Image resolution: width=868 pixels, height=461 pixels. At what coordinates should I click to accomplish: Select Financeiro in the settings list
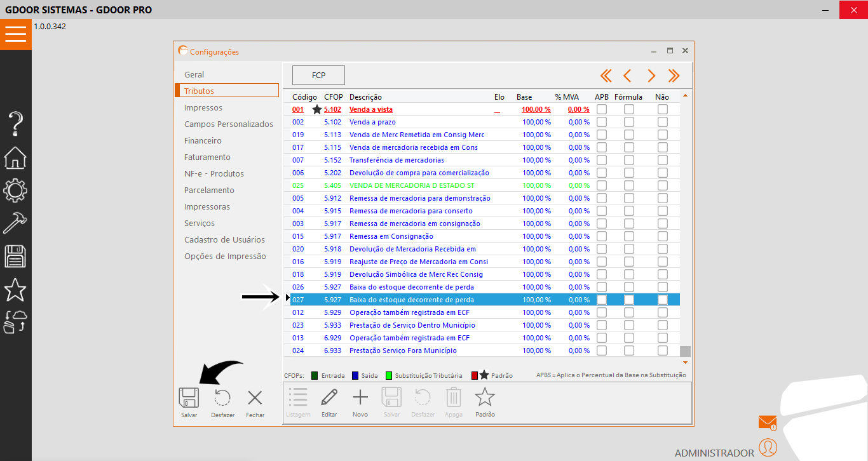tap(203, 141)
